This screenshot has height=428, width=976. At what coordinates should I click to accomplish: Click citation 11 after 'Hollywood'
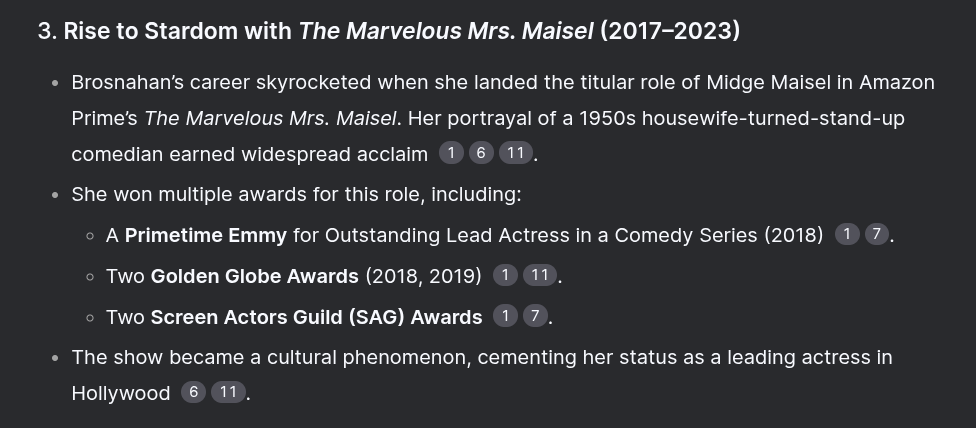228,392
